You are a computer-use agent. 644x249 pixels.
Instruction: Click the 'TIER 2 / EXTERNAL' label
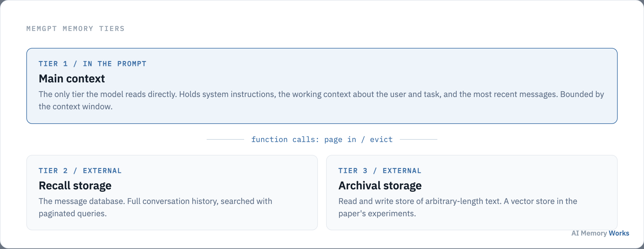point(80,171)
